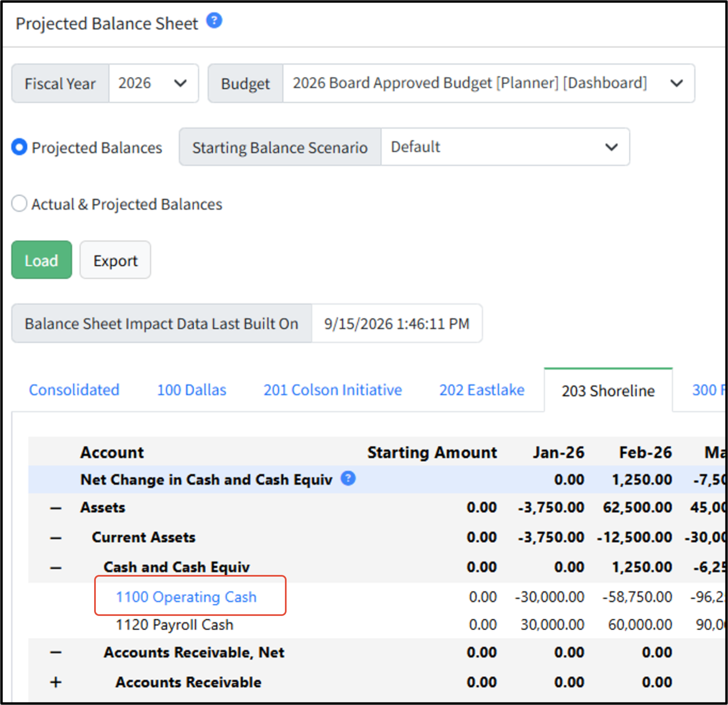This screenshot has width=728, height=705.
Task: Open help icon next to Net Change in Cash
Action: pos(348,478)
